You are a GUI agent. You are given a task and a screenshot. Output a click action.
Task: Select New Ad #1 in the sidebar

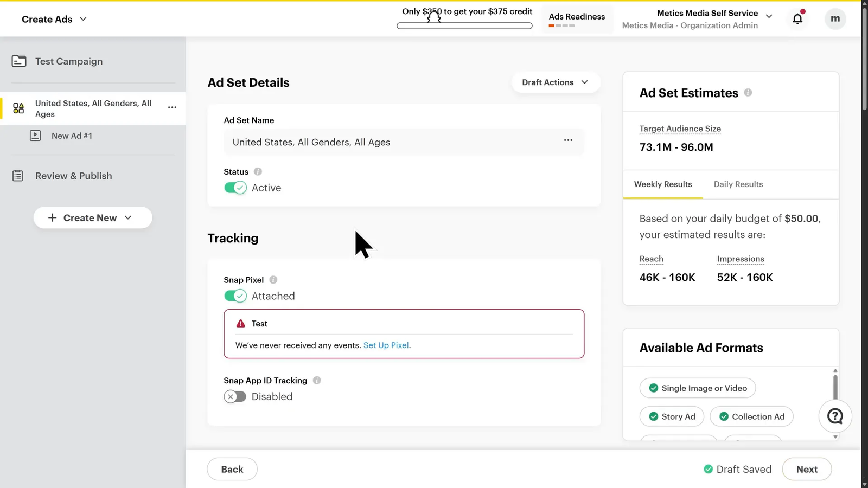click(72, 136)
